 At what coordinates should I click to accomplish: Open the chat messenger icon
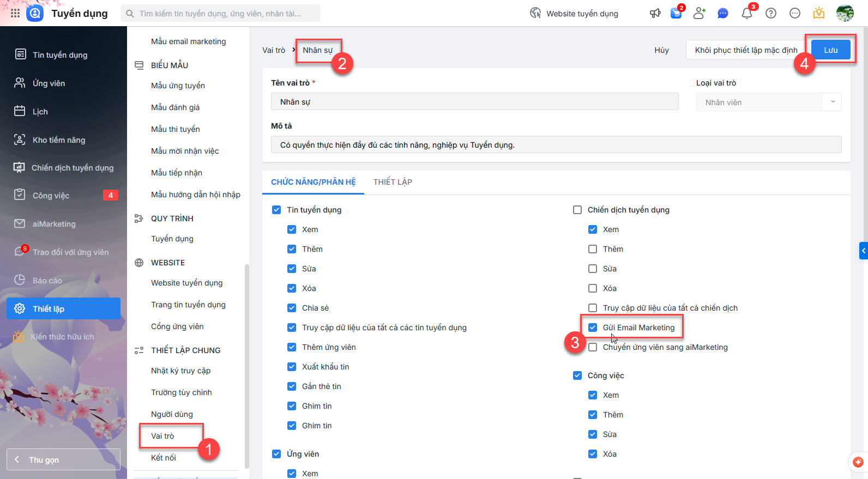(723, 14)
